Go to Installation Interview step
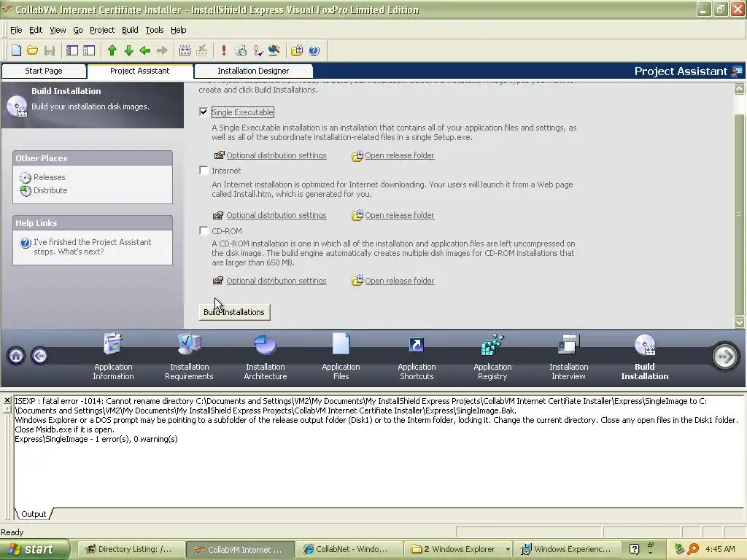 click(568, 357)
